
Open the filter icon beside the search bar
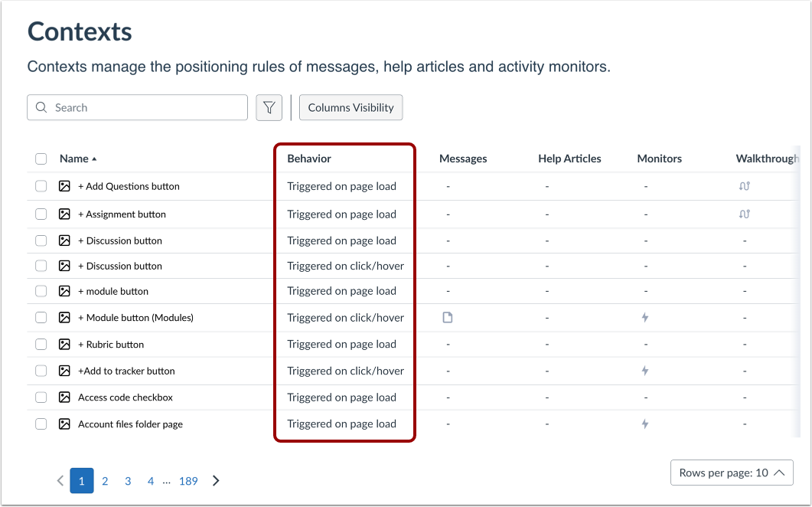tap(269, 107)
